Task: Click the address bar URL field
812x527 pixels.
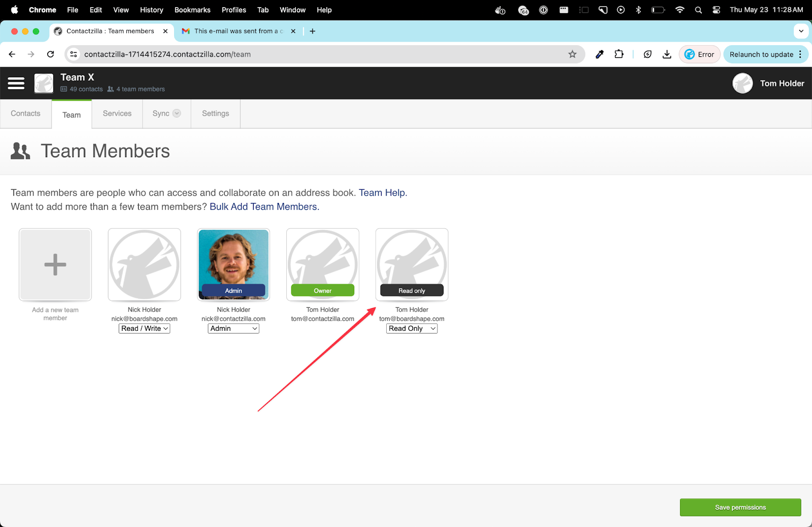Action: pos(325,54)
